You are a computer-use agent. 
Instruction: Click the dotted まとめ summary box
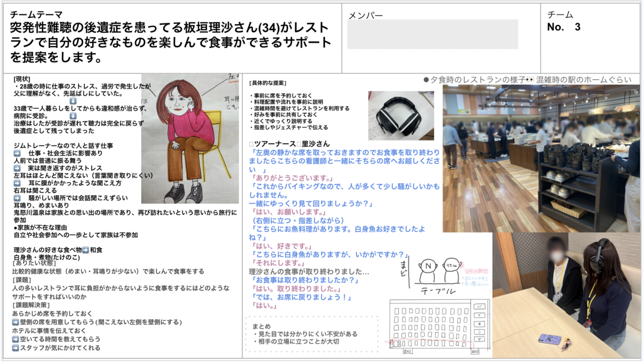[311, 334]
